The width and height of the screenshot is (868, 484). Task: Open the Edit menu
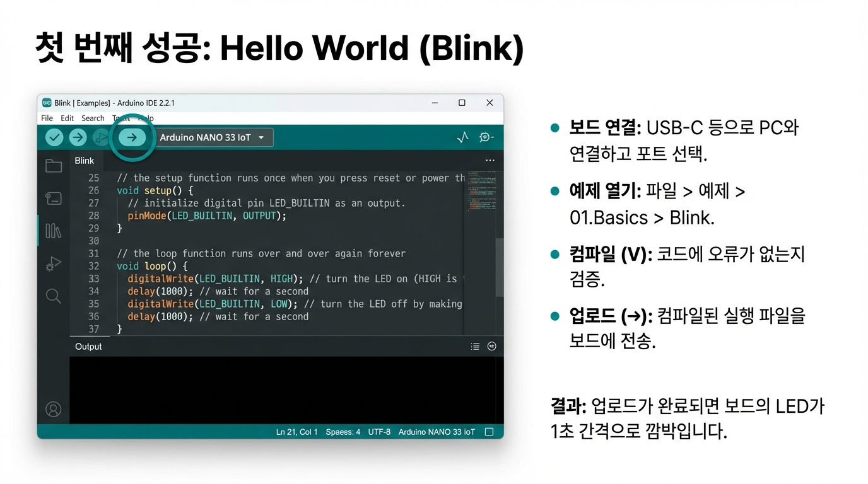[67, 118]
